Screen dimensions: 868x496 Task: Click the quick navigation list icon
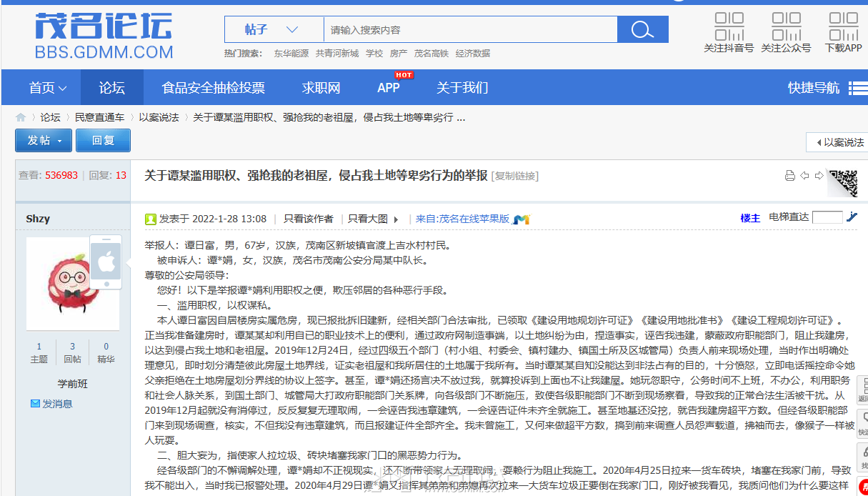(x=857, y=88)
